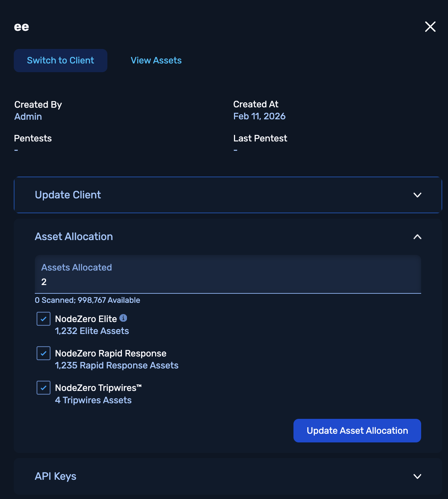
Task: Click the Update Asset Allocation button
Action: (357, 430)
